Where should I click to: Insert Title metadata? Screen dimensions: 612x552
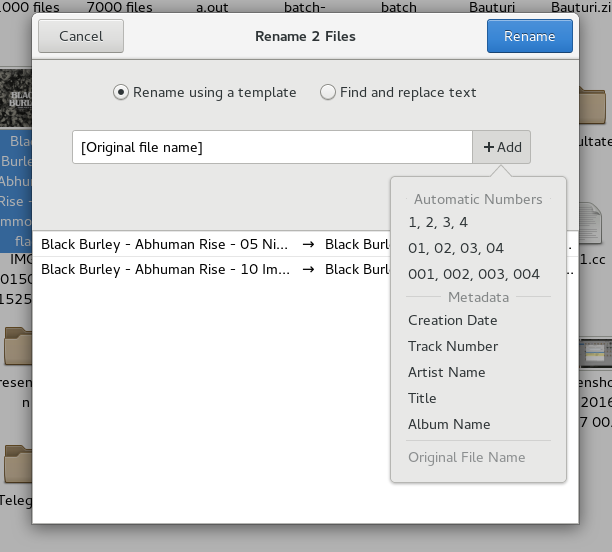[422, 398]
